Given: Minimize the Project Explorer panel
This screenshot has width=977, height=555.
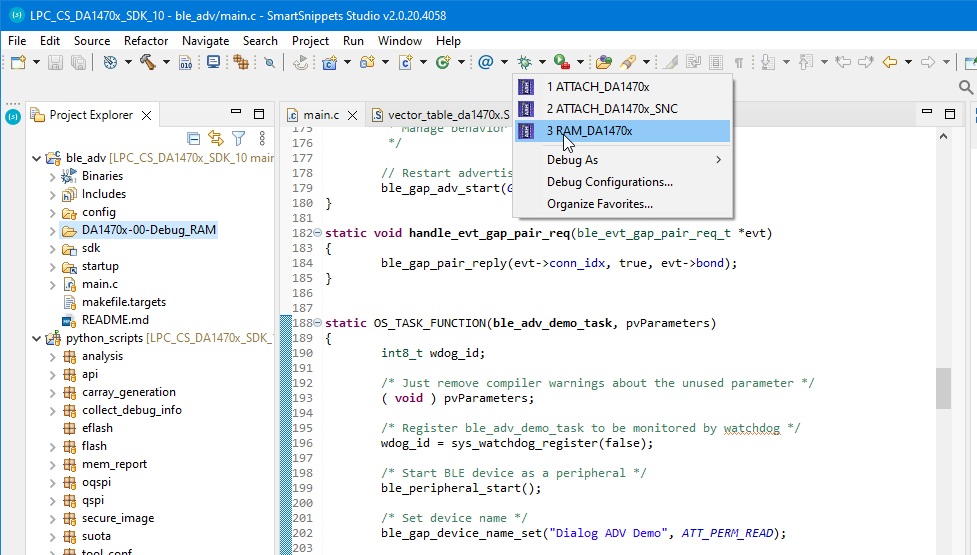Looking at the screenshot, I should pos(236,112).
